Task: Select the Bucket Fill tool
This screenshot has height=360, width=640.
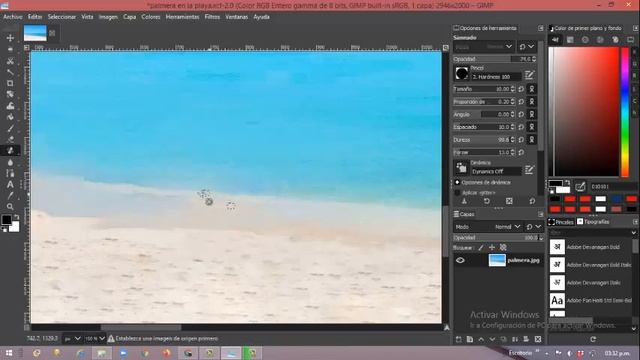Action: click(x=10, y=117)
